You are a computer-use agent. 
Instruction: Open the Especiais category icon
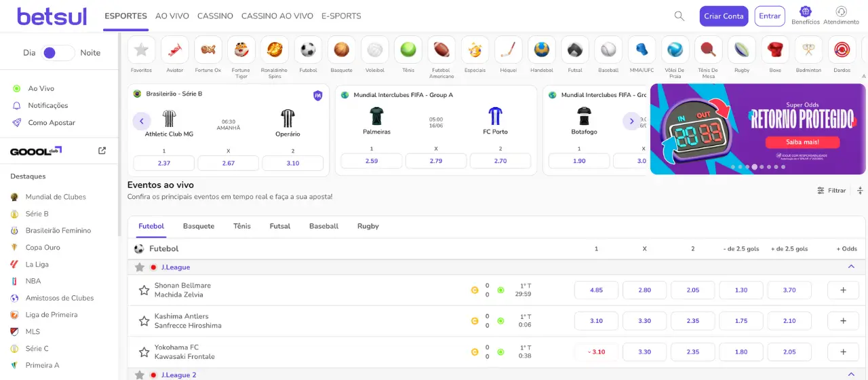(x=475, y=50)
